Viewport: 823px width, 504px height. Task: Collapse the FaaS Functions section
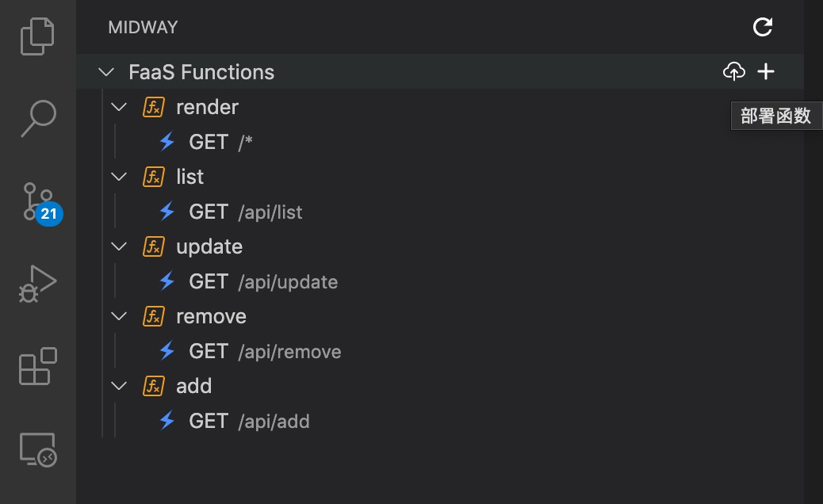coord(105,72)
